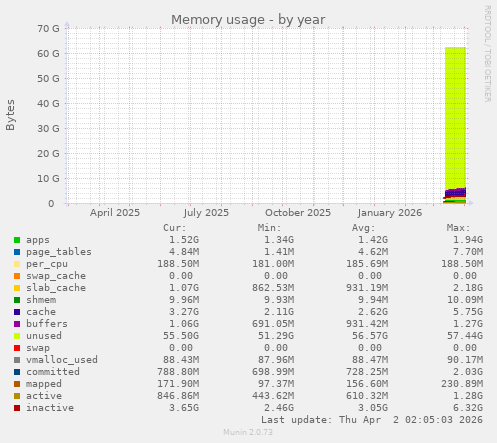This screenshot has width=497, height=443.
Task: Click the cache dark blue swatch
Action: (x=17, y=312)
